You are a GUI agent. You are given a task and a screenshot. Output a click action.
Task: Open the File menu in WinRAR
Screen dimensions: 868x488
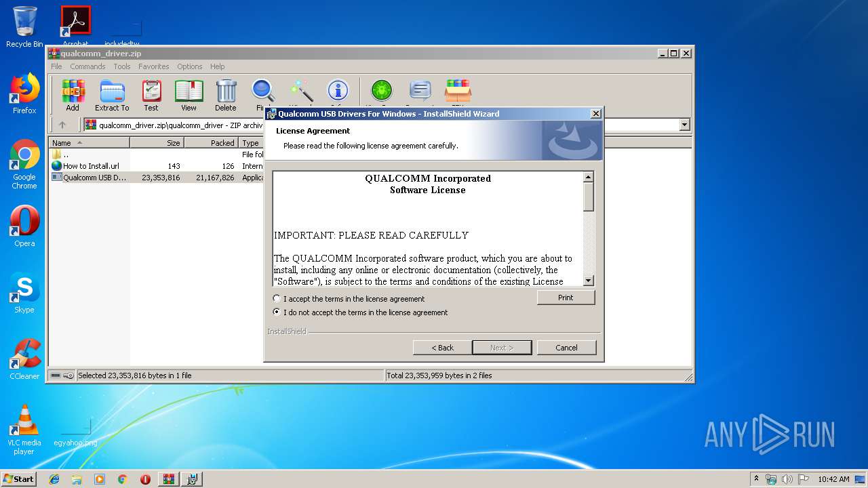[56, 66]
